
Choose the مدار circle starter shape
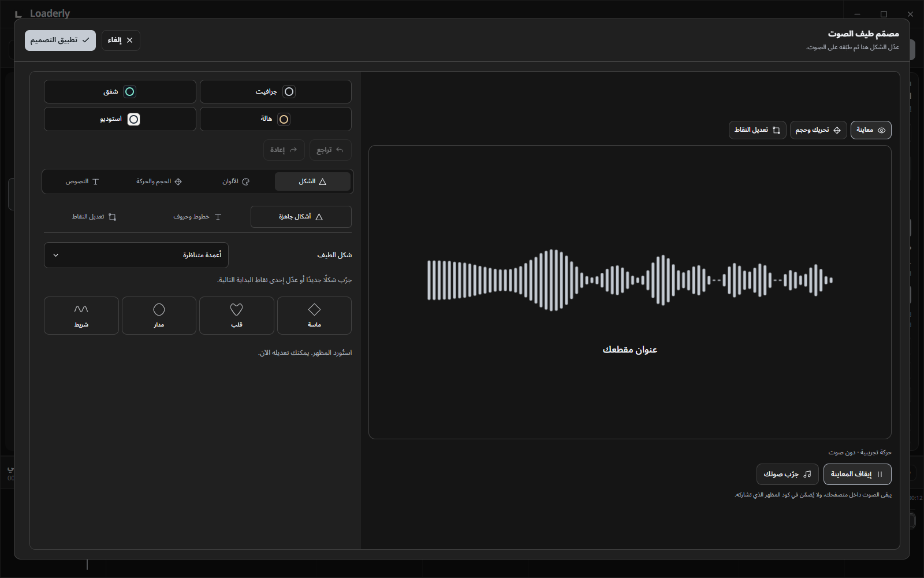159,316
